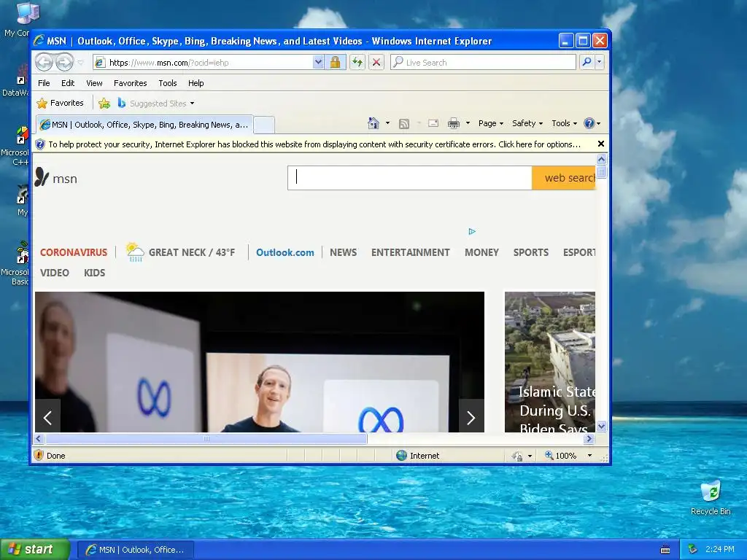
Task: Click the AdChoices triangle icon
Action: coord(472,231)
